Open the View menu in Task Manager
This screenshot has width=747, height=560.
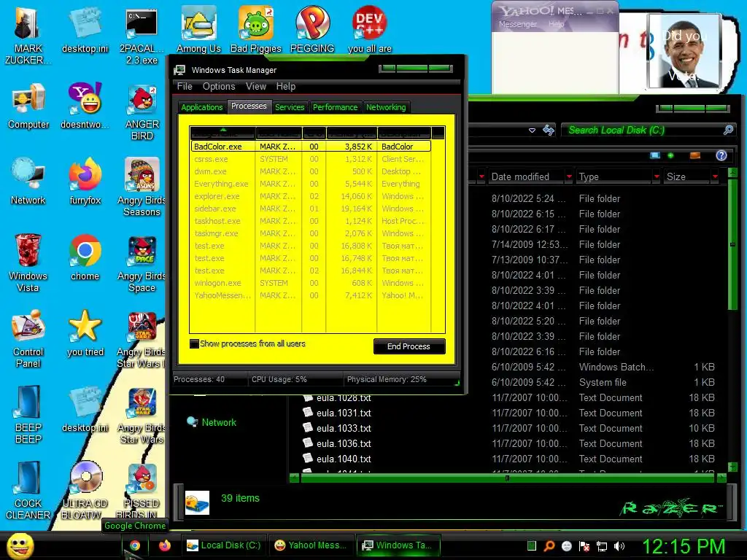256,86
